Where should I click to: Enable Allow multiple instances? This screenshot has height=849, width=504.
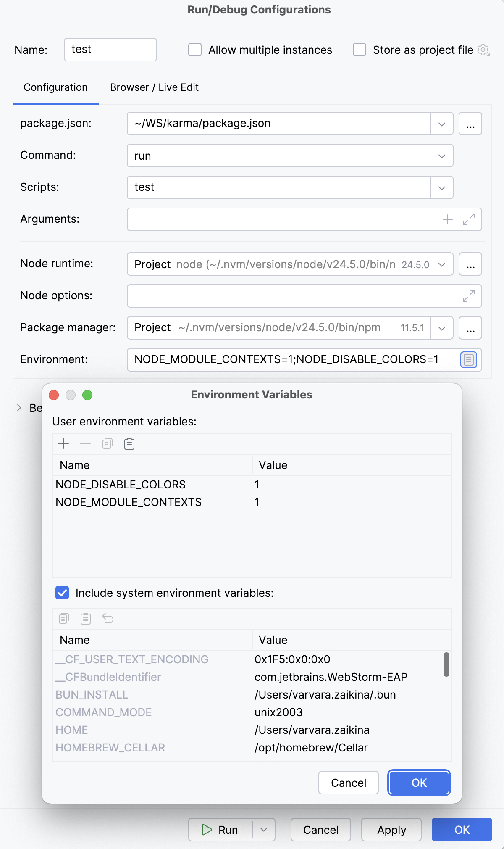[x=195, y=50]
